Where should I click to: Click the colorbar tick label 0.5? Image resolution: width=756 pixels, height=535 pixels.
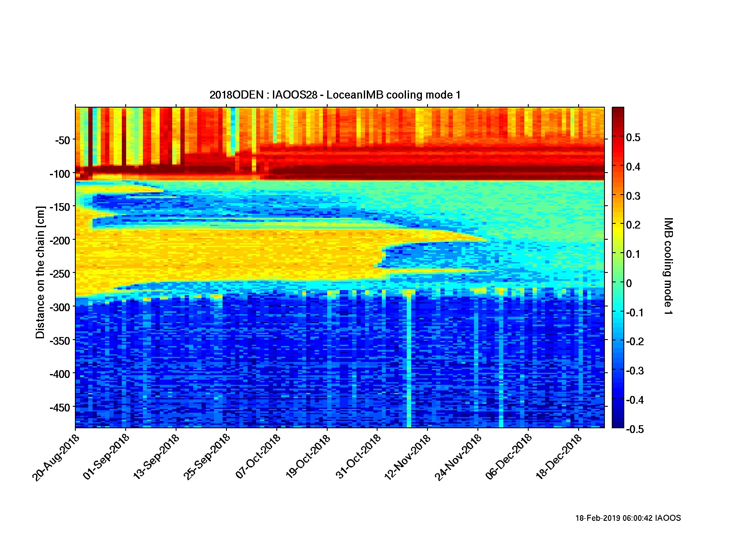(x=633, y=138)
